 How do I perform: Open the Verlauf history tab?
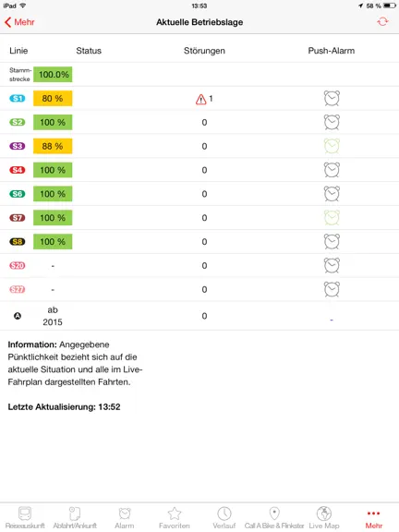pyautogui.click(x=224, y=517)
